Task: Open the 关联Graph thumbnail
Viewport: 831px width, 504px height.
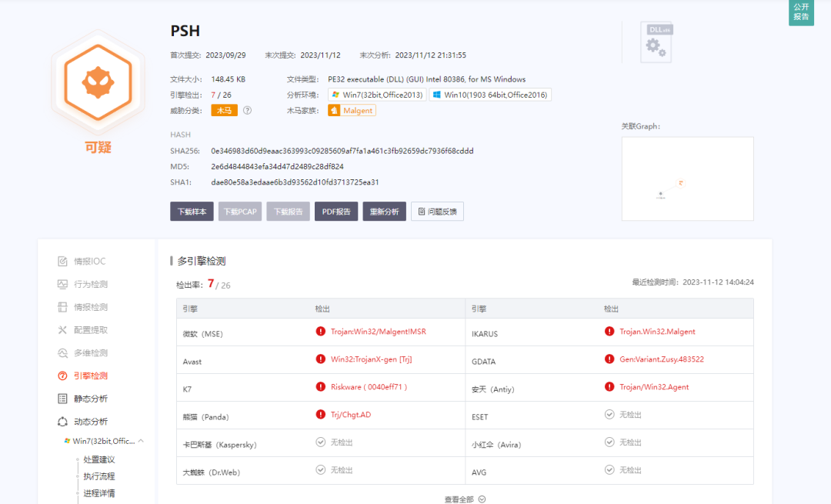Action: coord(687,179)
